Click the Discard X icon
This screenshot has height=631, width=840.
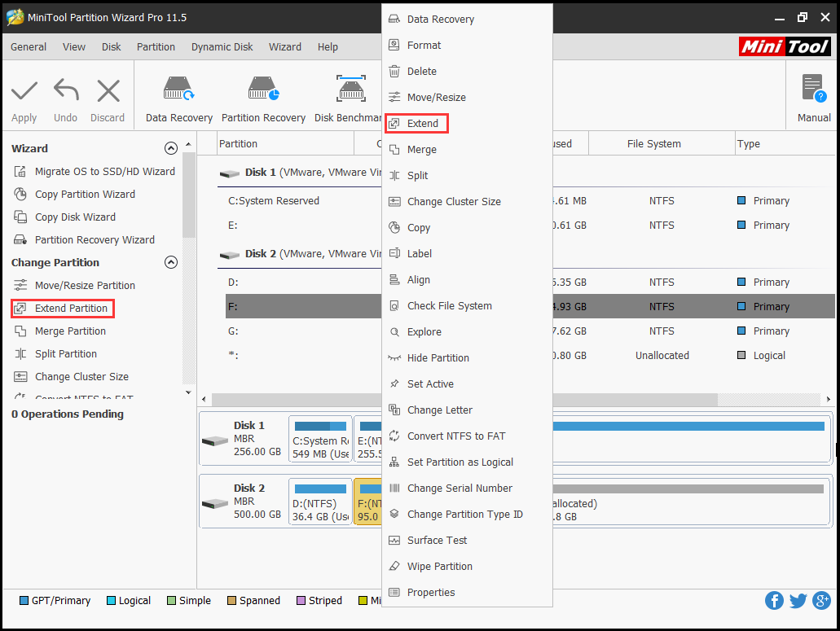[x=108, y=91]
